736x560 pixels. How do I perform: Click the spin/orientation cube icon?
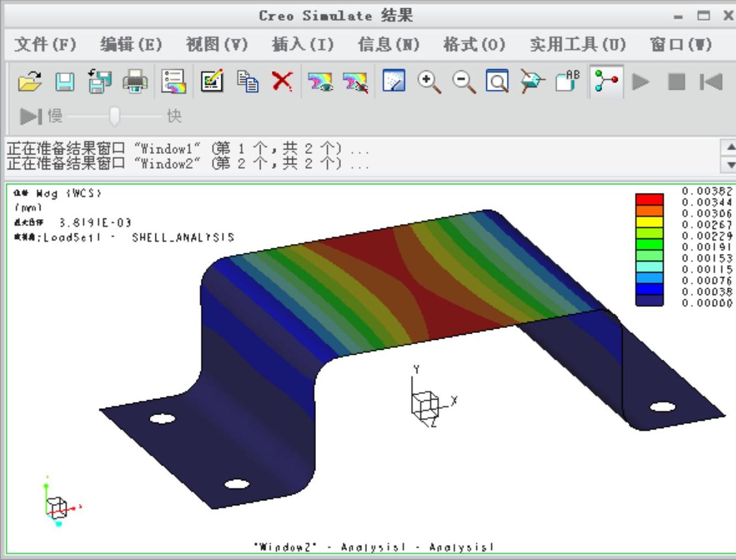click(532, 81)
